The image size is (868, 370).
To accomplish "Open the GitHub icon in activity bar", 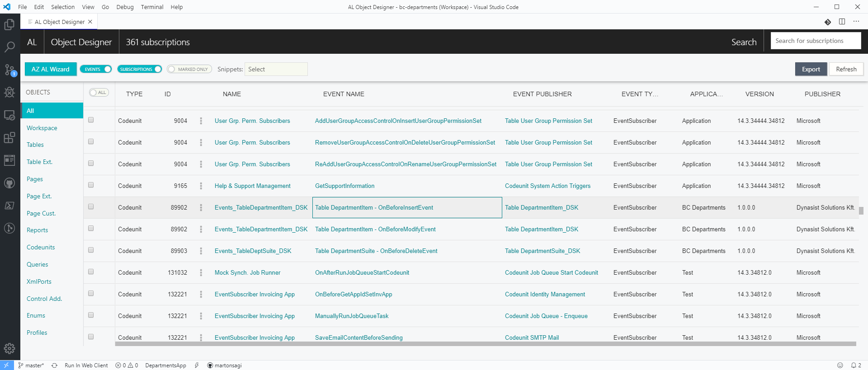I will (x=9, y=183).
